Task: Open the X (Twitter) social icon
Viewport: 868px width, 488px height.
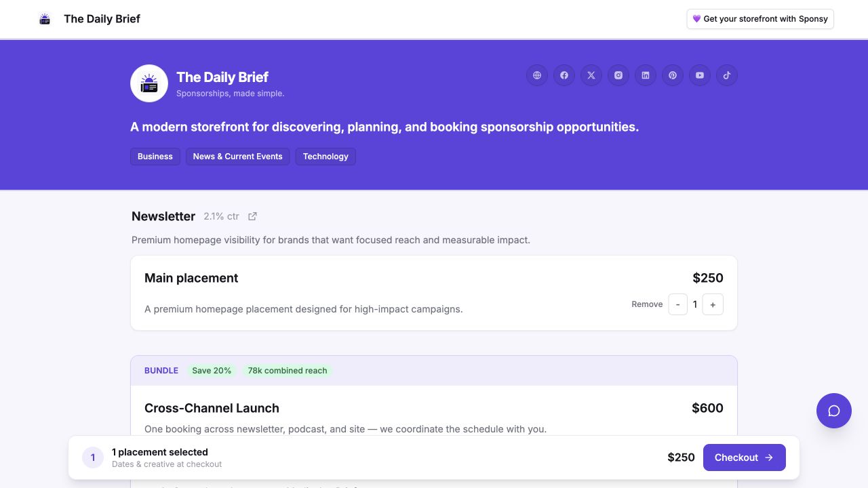Action: pos(591,75)
